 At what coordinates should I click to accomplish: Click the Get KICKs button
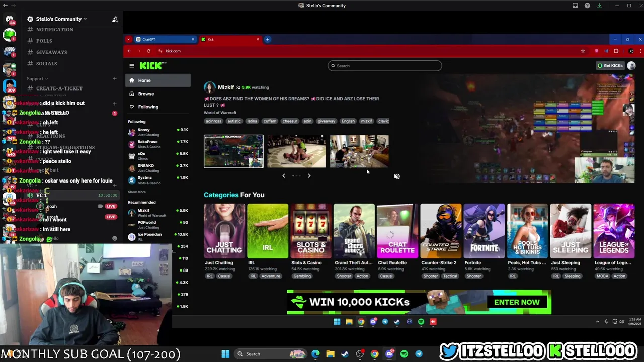tap(610, 66)
